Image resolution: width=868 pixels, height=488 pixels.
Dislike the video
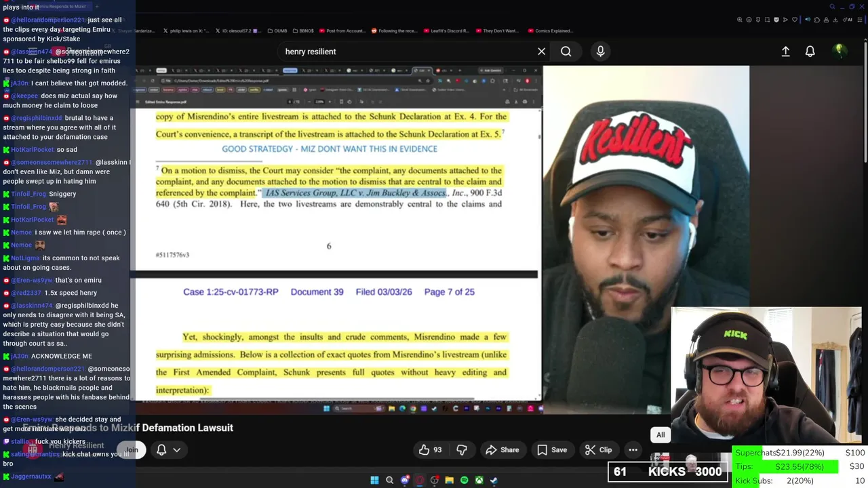click(462, 449)
